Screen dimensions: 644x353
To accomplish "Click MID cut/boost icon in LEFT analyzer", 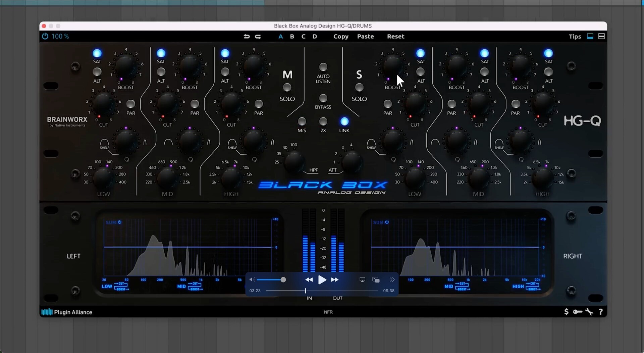I will pyautogui.click(x=195, y=286).
